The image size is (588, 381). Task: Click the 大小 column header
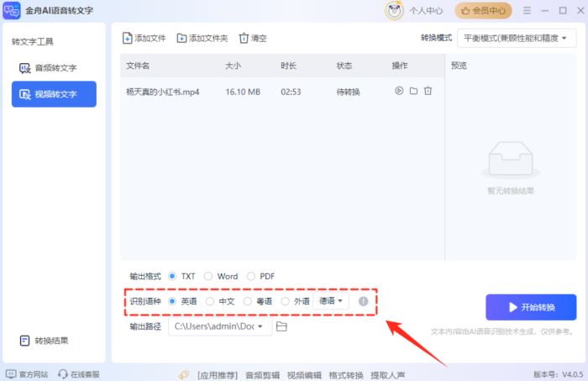point(233,66)
